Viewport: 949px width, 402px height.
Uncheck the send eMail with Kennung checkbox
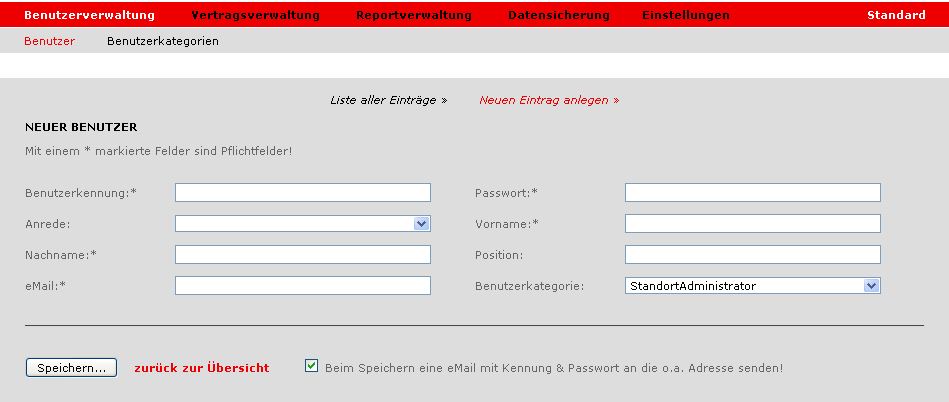click(311, 366)
